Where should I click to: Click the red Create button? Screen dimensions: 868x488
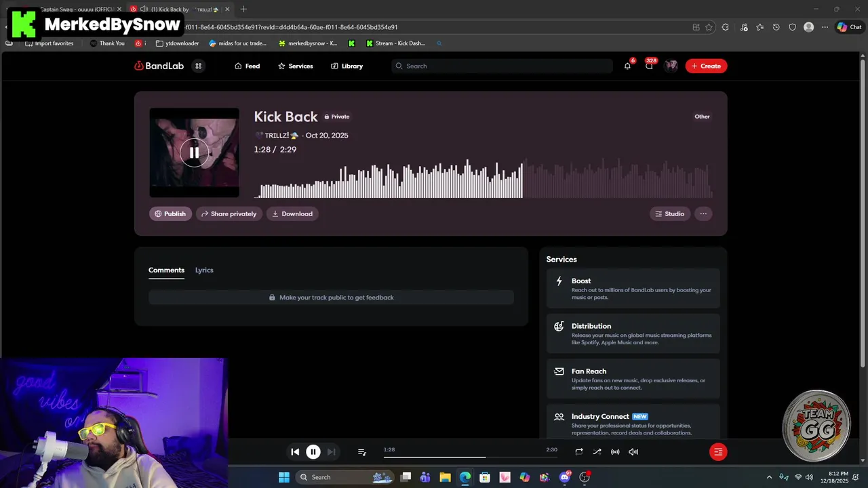706,66
